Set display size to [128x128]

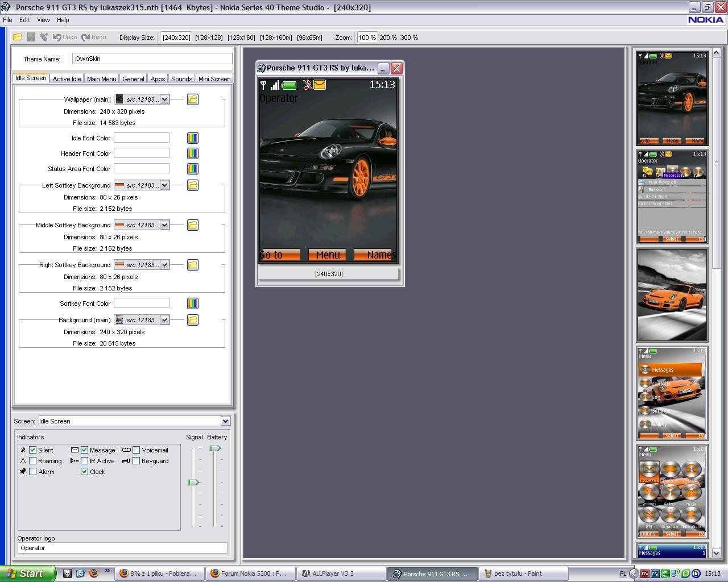209,38
